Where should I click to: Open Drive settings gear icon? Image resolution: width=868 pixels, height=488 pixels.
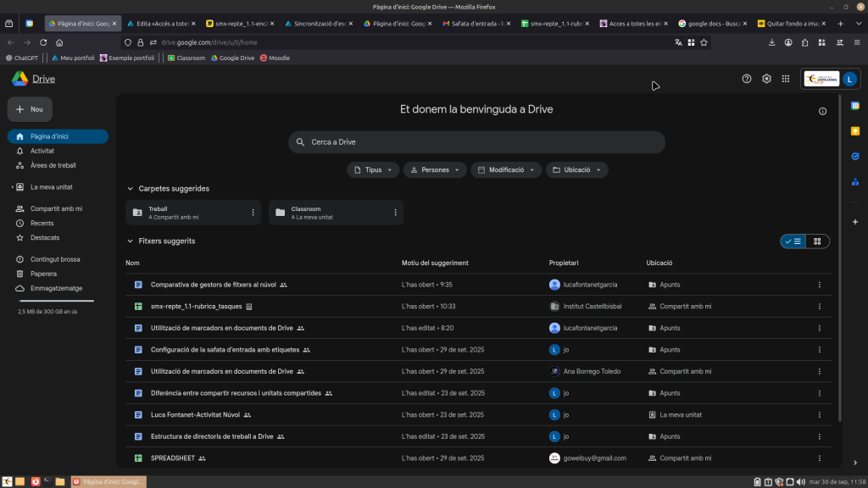[766, 79]
